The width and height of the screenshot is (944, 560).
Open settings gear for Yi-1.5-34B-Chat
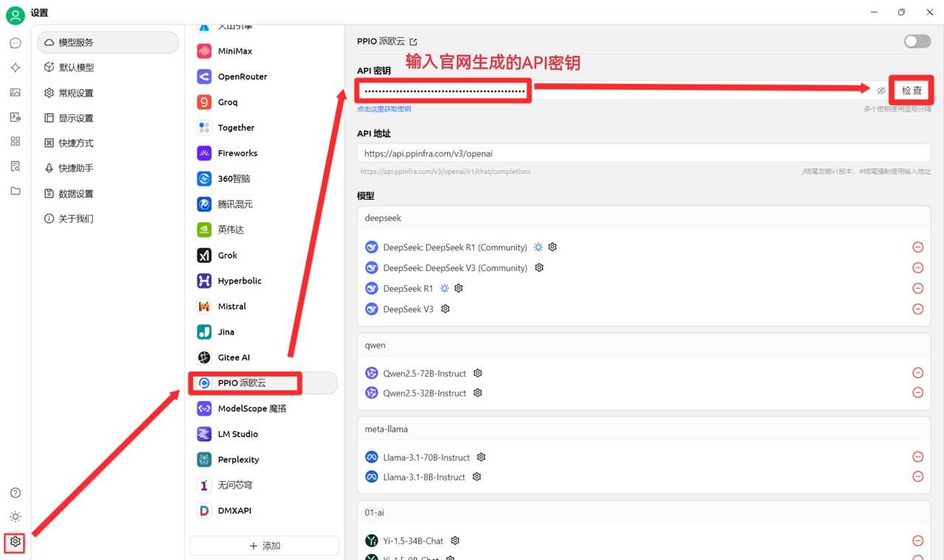(455, 540)
